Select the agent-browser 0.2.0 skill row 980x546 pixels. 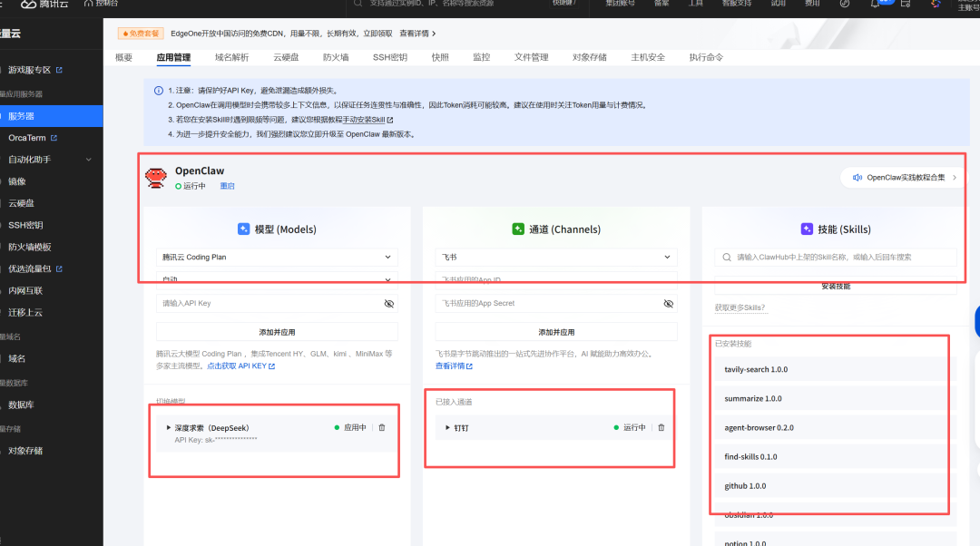tap(835, 428)
